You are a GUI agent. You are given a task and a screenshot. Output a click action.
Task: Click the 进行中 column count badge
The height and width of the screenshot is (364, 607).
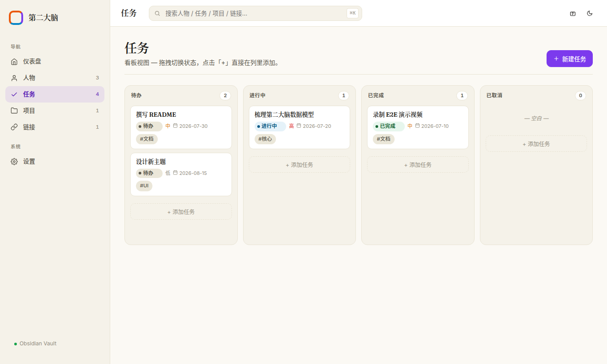[x=343, y=95]
